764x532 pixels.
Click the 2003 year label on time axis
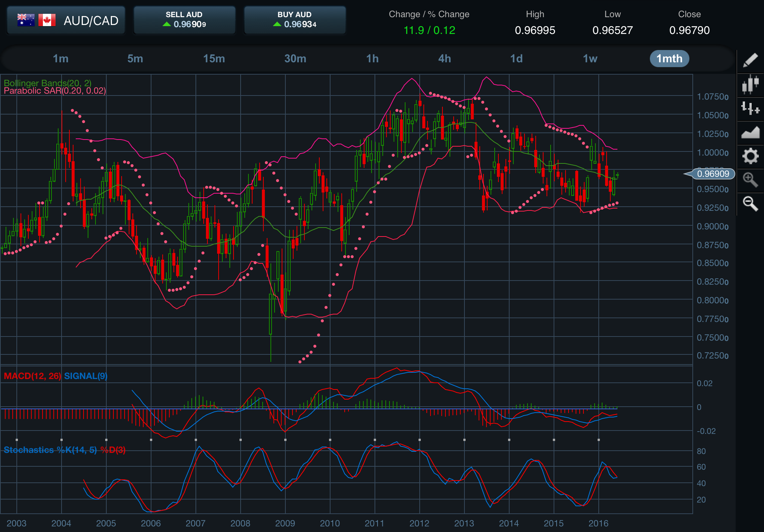point(16,523)
